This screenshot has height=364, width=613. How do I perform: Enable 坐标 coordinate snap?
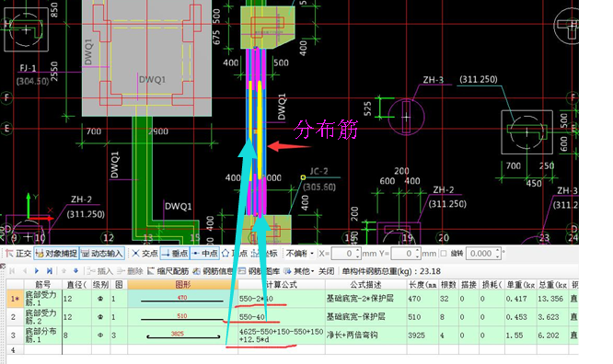click(264, 254)
